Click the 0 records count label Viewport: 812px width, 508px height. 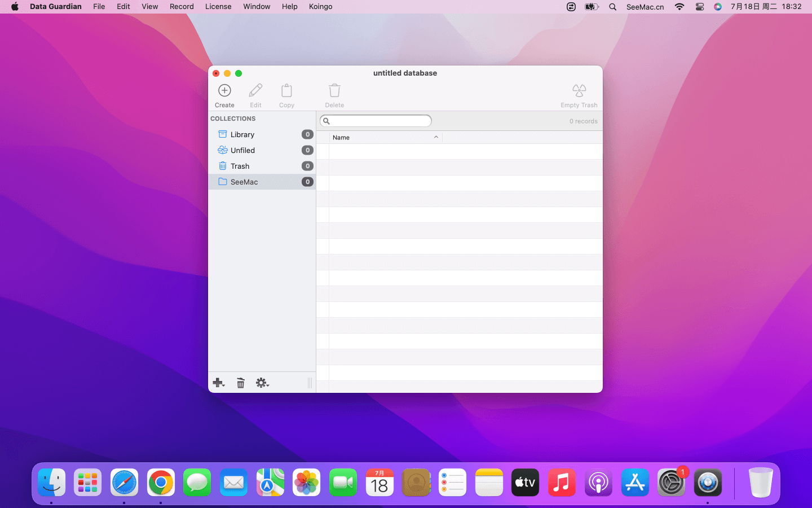583,121
